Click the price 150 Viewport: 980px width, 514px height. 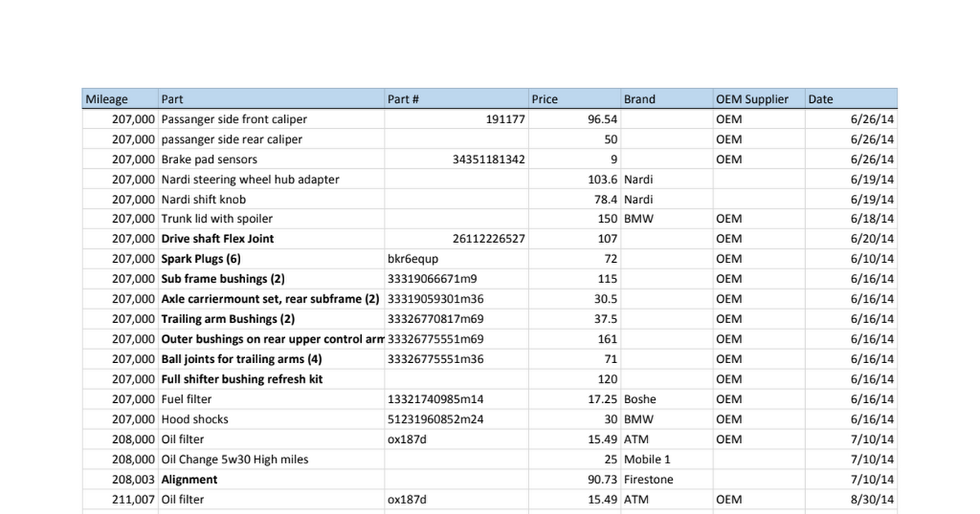(x=575, y=219)
